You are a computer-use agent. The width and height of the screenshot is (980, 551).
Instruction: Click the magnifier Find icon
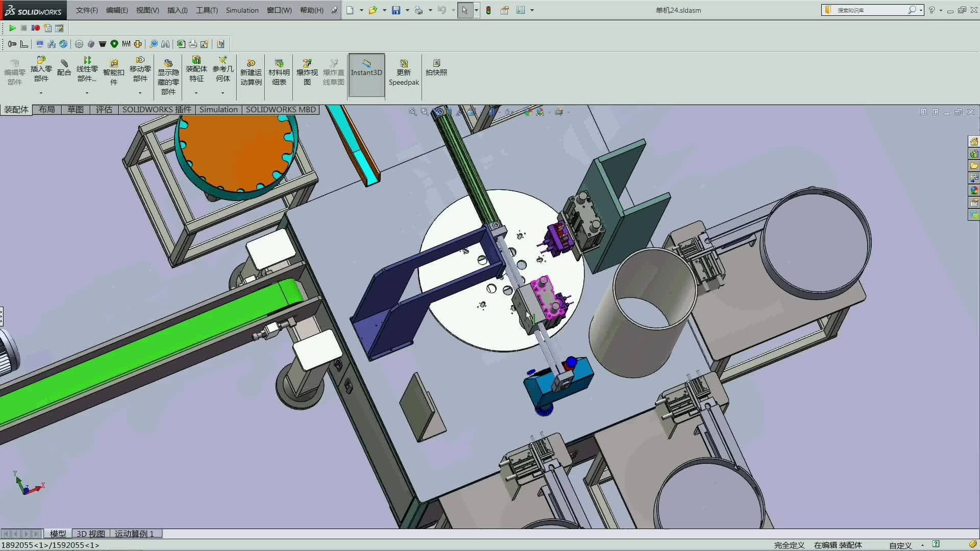[x=153, y=44]
